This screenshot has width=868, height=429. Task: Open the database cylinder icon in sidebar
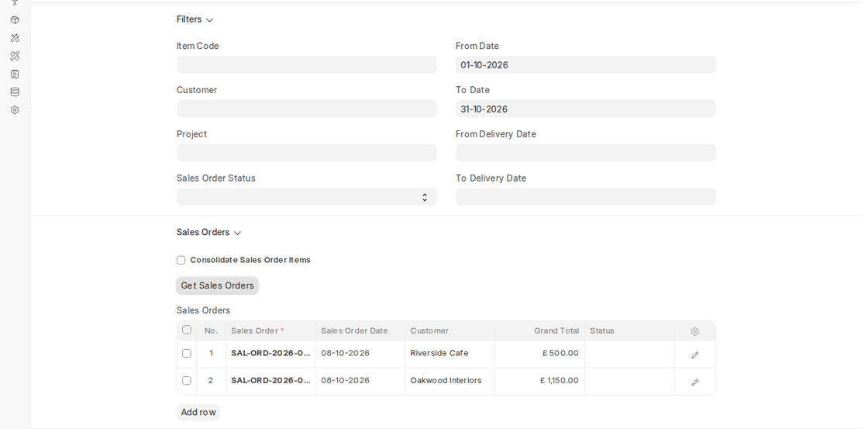[x=15, y=92]
